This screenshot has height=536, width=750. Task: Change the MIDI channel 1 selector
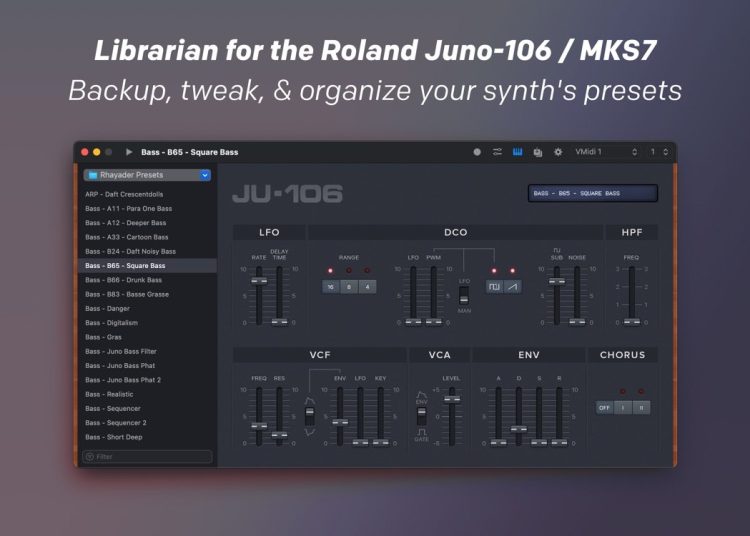point(658,152)
